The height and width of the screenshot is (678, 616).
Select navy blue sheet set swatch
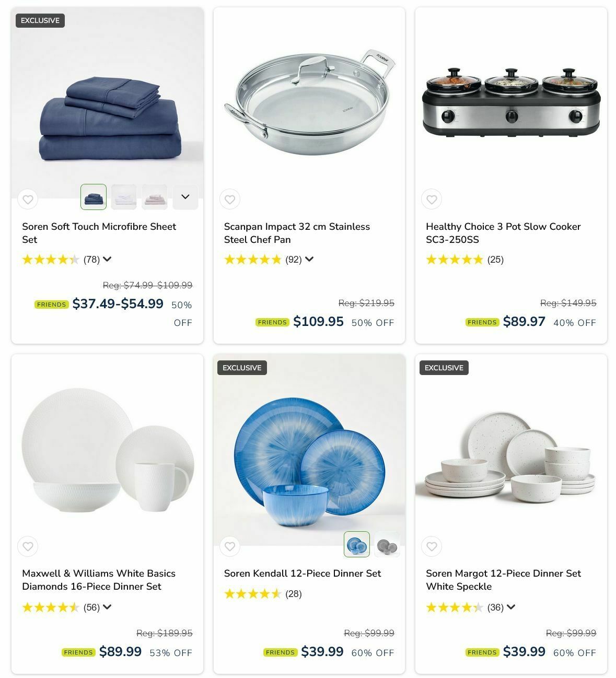coord(94,197)
